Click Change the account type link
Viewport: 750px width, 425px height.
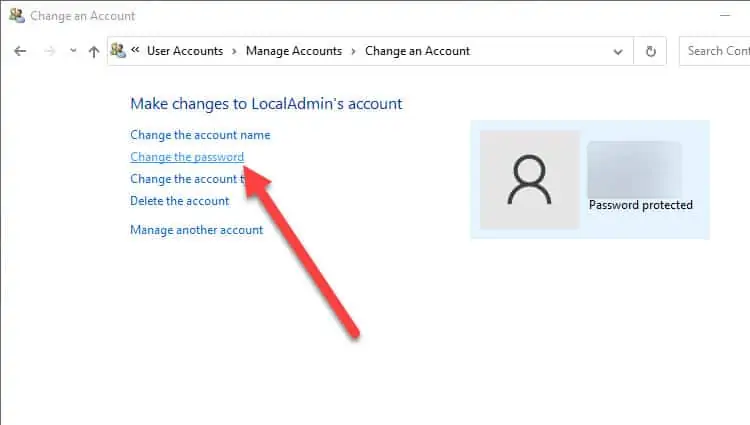188,179
